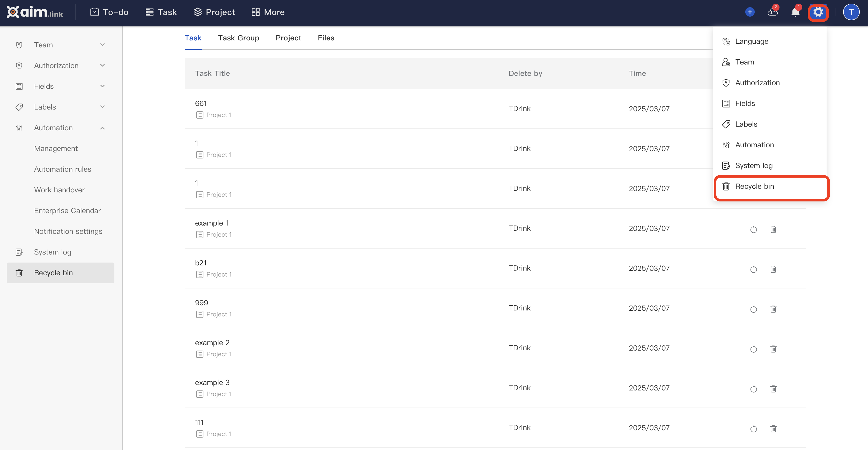This screenshot has width=868, height=450.
Task: Restore the task '111'
Action: click(753, 429)
